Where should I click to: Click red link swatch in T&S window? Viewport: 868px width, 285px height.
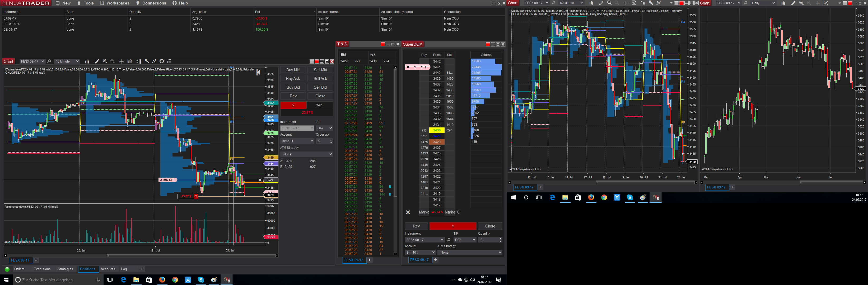382,44
